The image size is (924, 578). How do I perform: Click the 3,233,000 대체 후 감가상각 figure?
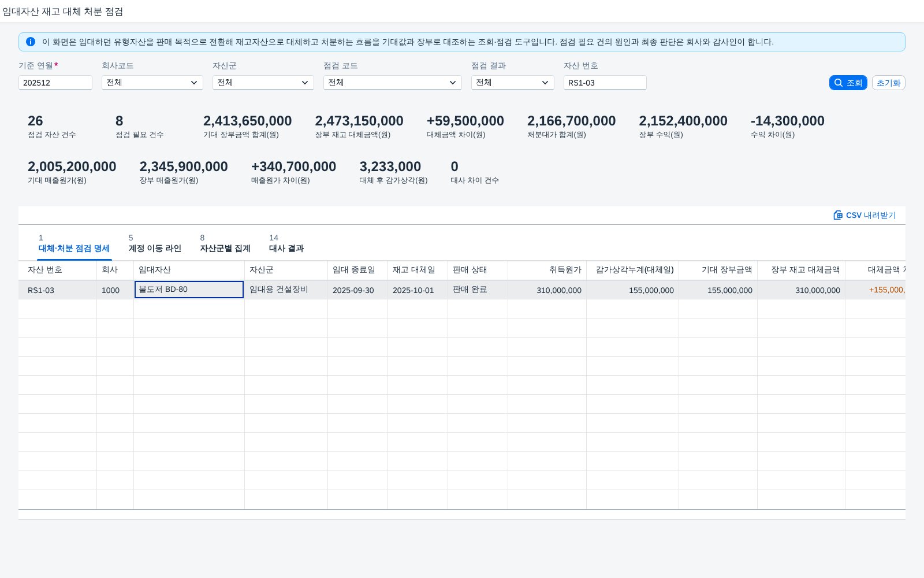click(x=390, y=166)
